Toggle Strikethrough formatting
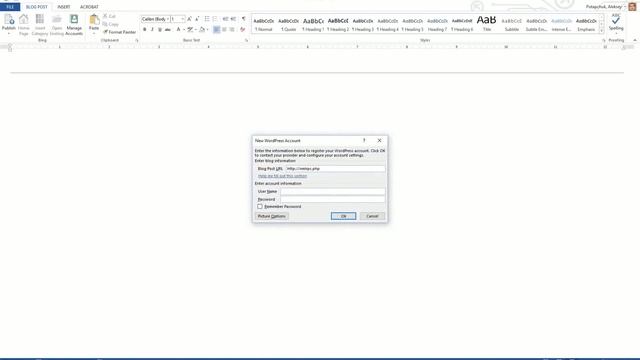The width and height of the screenshot is (640, 360). click(168, 29)
